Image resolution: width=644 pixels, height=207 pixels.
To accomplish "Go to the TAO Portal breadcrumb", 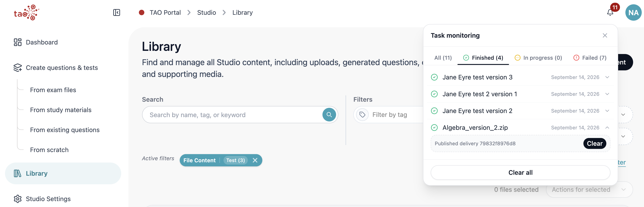I will tap(165, 12).
